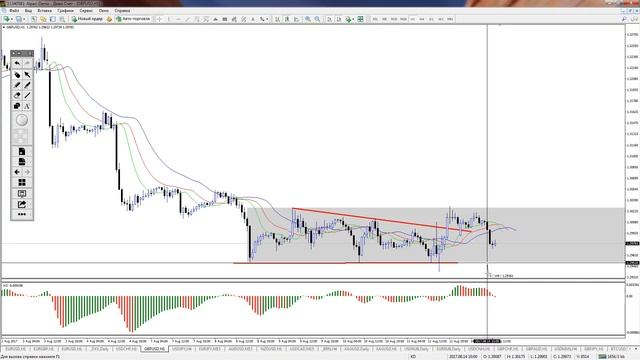Toggle the Авто-торговля button

click(133, 19)
